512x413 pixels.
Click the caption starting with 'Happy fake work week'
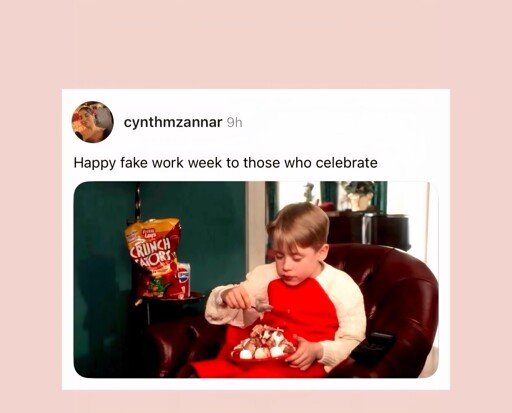click(x=225, y=163)
